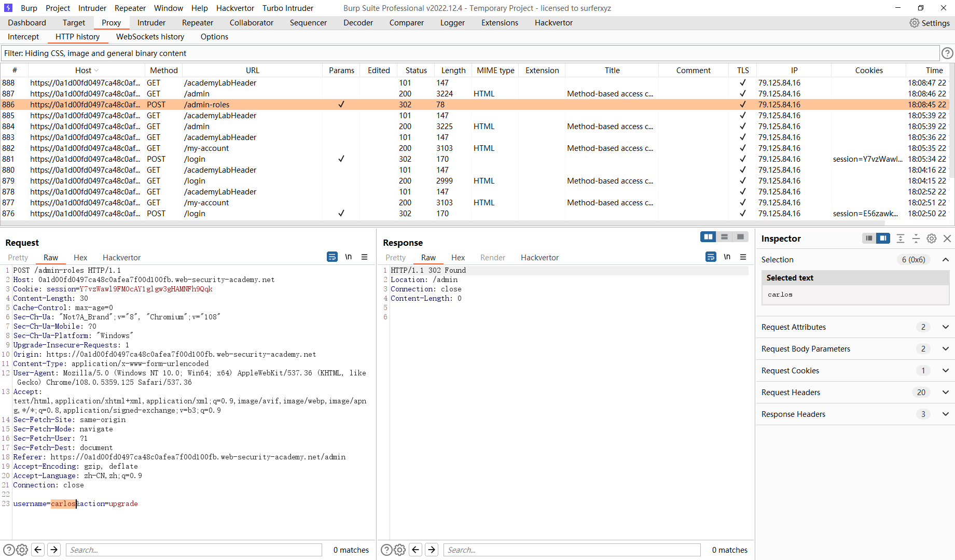
Task: Expand all Inspector sections icon
Action: [901, 239]
